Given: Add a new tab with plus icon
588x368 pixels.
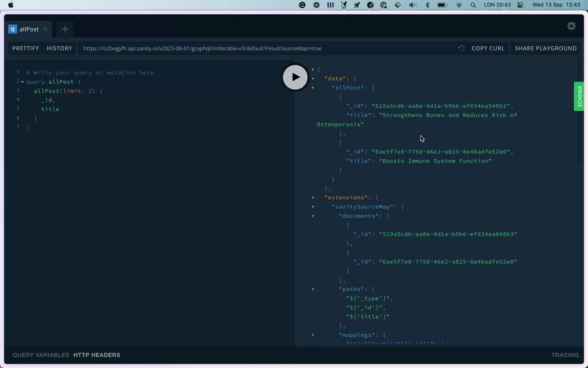Looking at the screenshot, I should pos(65,29).
